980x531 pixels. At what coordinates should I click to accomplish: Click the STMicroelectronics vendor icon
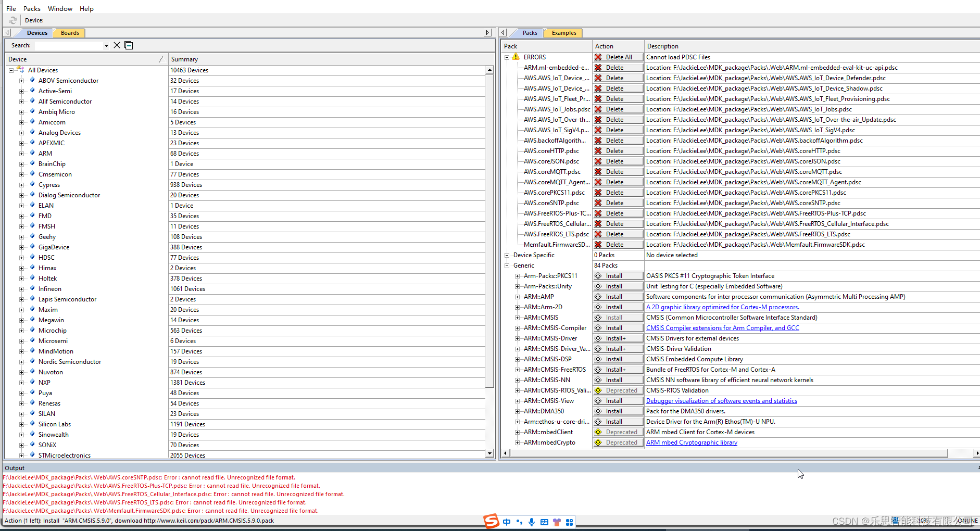tap(32, 455)
